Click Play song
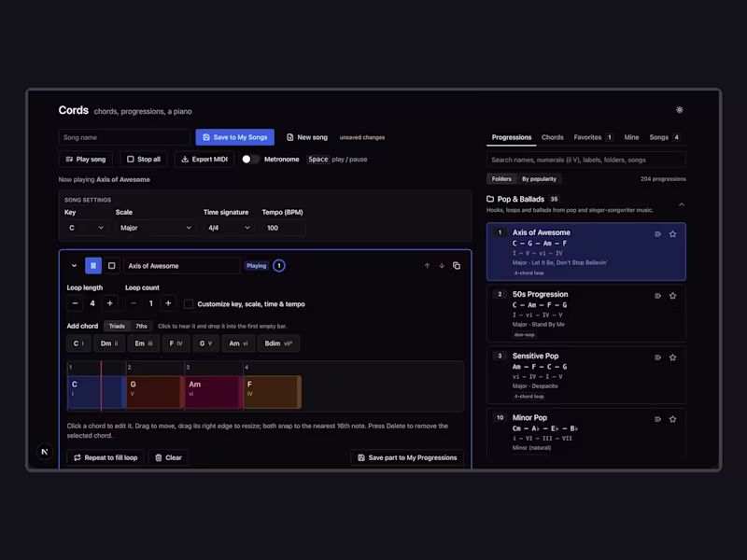Screen dimensions: 747x560 86,159
